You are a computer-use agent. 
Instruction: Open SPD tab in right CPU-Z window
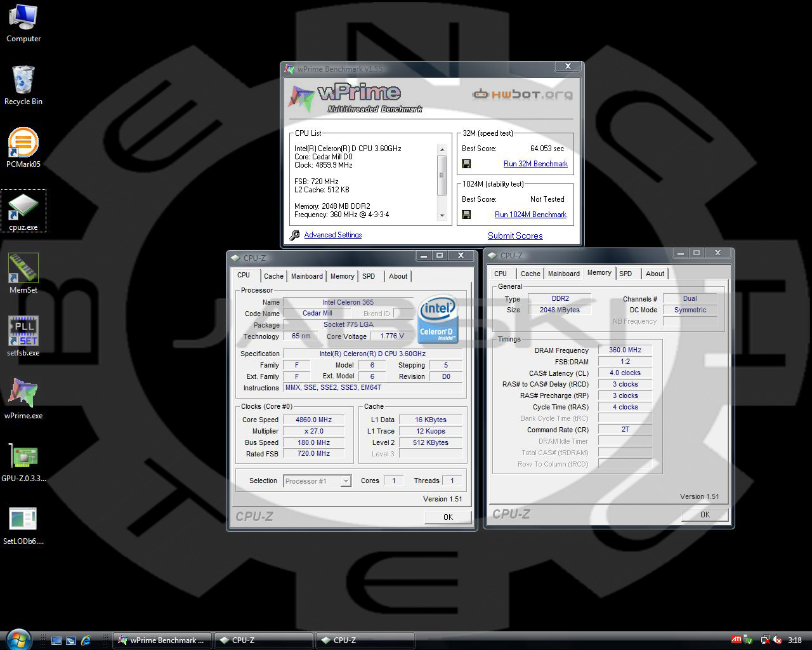[625, 274]
